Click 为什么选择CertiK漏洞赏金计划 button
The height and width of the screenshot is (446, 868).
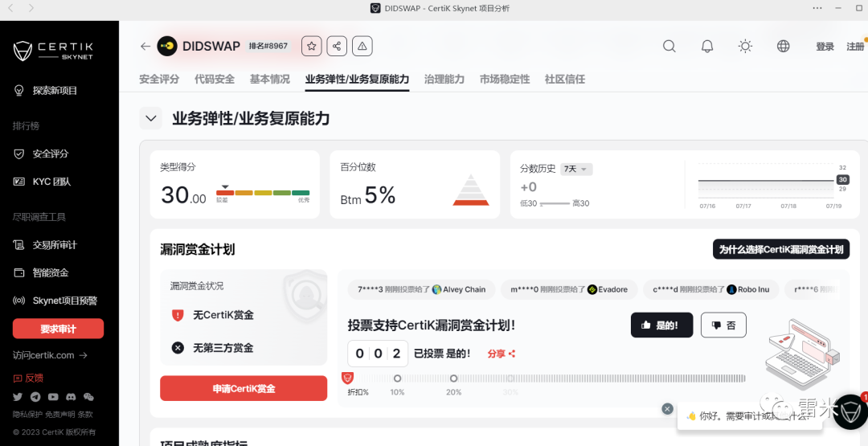[780, 249]
